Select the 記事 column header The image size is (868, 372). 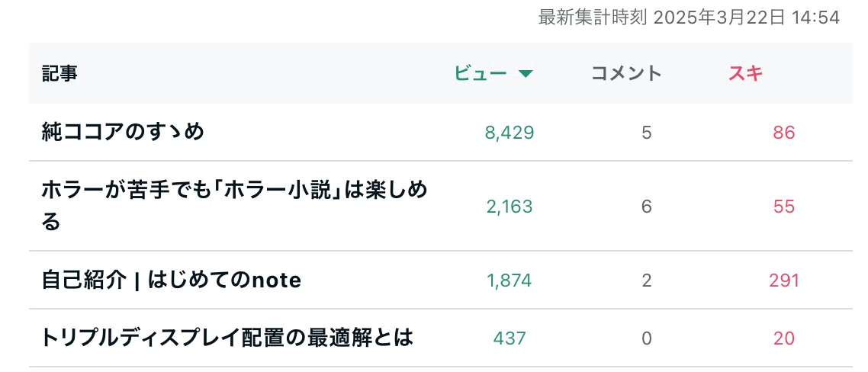pyautogui.click(x=59, y=73)
